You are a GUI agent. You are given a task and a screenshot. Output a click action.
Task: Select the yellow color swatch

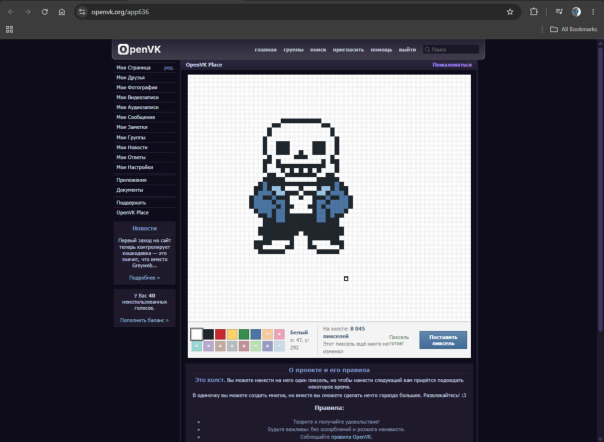[232, 334]
